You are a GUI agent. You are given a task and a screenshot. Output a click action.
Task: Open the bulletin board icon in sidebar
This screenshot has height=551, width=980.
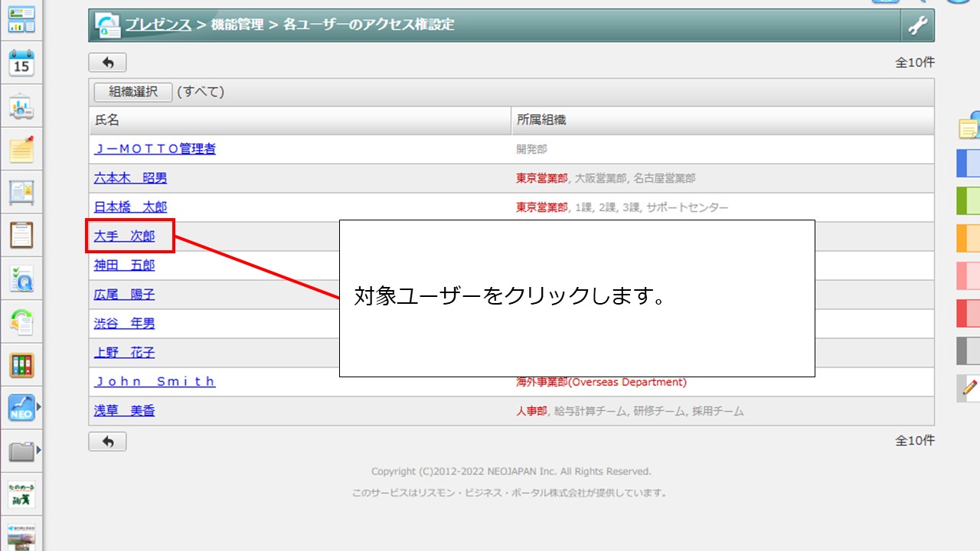(x=21, y=192)
